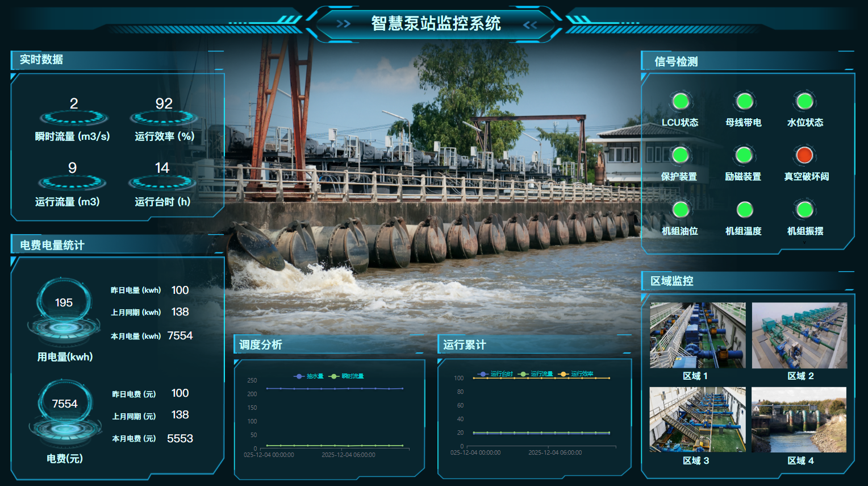Open the 区域 2 camera thumbnail
This screenshot has width=868, height=486.
(x=799, y=335)
